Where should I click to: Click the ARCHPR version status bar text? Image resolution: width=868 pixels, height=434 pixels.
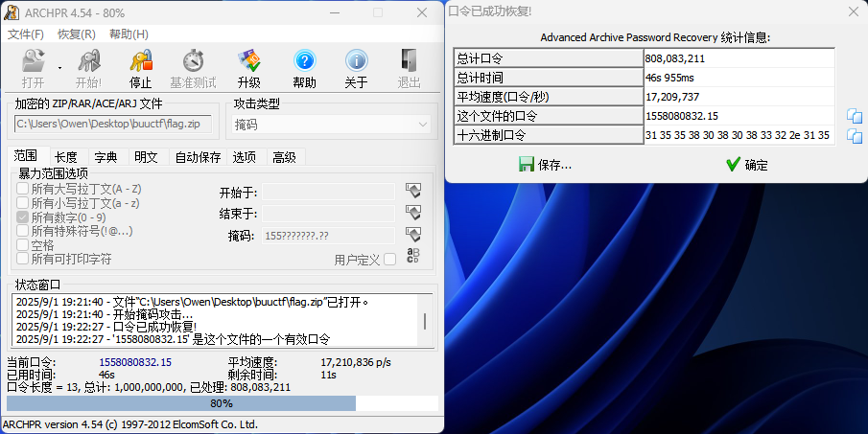pos(130,424)
